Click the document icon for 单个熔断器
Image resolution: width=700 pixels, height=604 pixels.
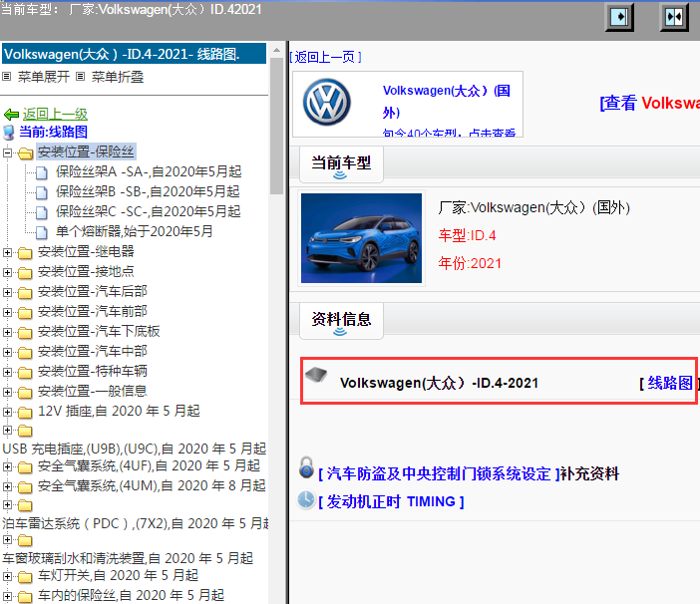[x=42, y=232]
